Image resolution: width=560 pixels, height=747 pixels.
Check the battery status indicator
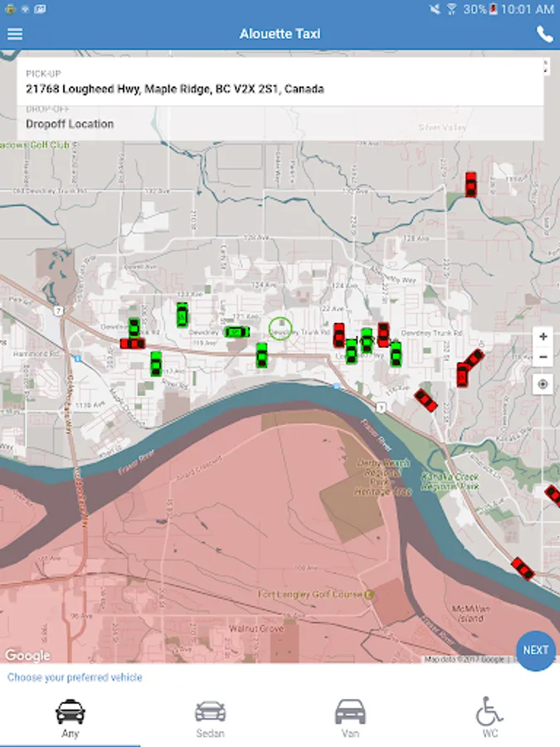tap(494, 8)
